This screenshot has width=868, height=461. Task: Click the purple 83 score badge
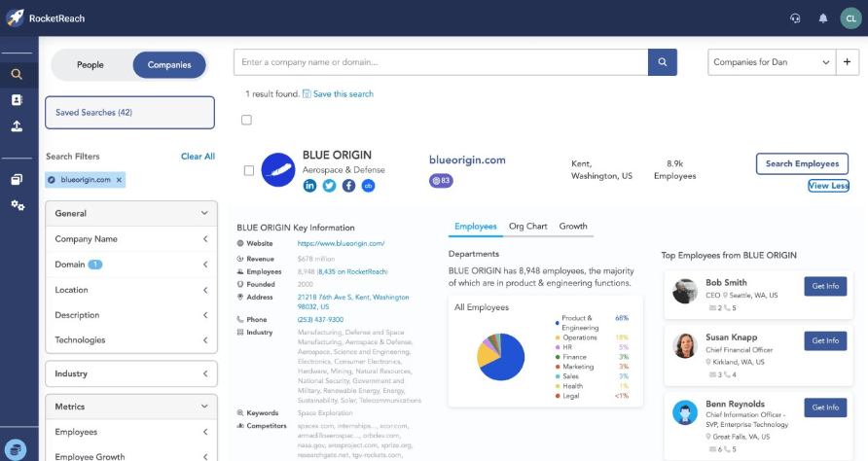441,181
